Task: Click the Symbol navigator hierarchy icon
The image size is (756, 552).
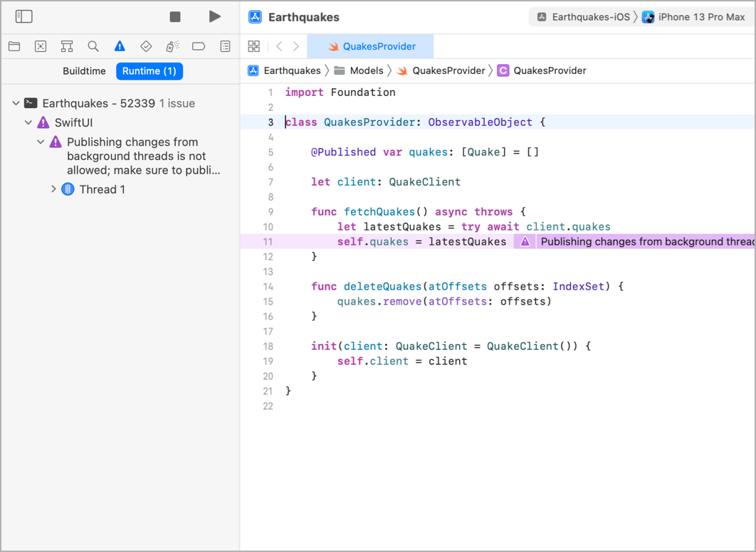Action: click(x=67, y=46)
